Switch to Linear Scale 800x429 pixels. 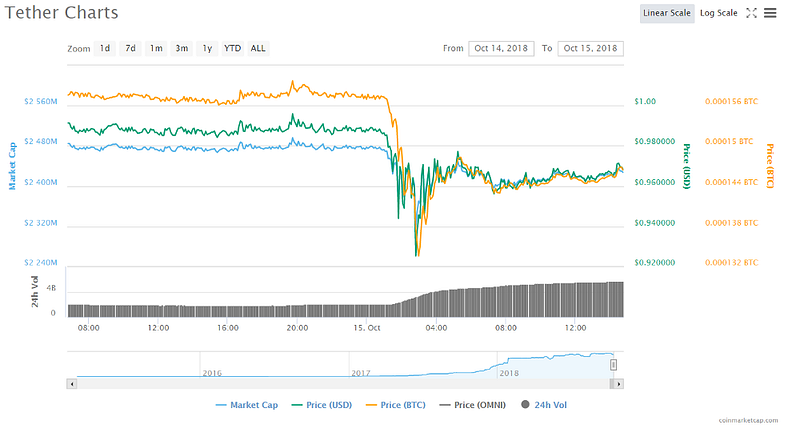click(x=667, y=13)
